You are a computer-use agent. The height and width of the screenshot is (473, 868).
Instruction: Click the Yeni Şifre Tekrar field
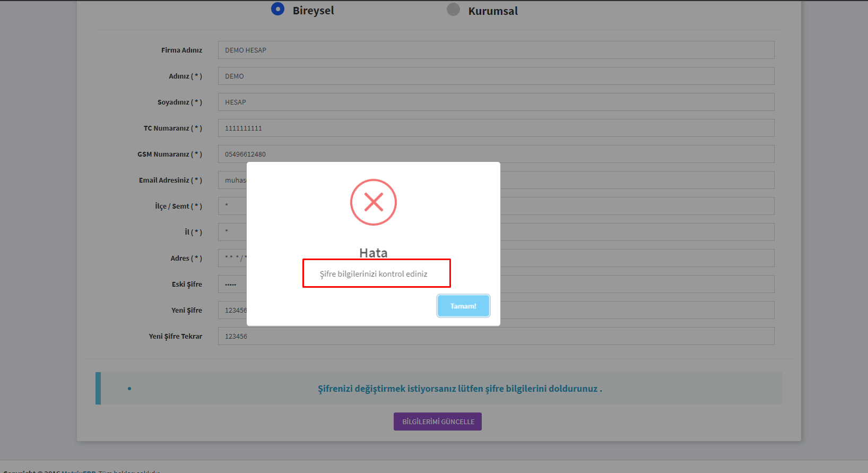[496, 336]
